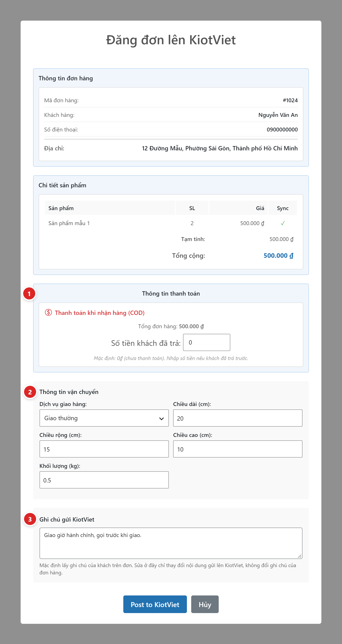
Task: Click the Chiều rộng (cm) input
Action: (104, 449)
